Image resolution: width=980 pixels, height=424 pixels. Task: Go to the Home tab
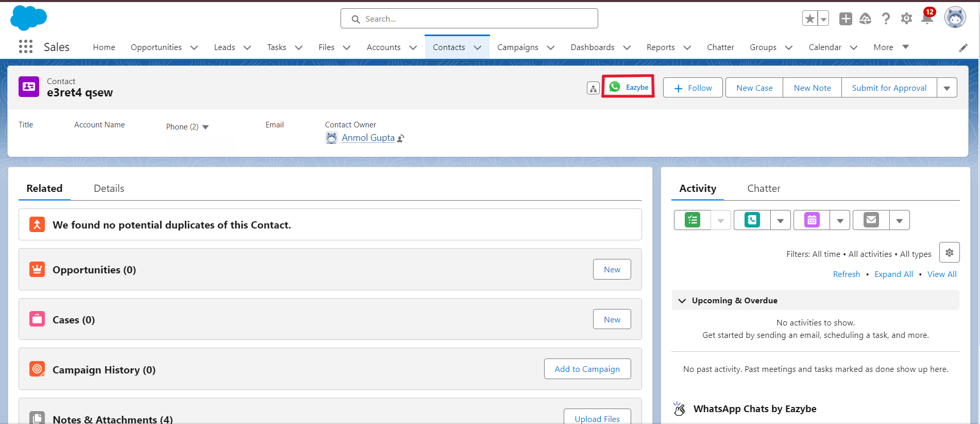pyautogui.click(x=104, y=47)
